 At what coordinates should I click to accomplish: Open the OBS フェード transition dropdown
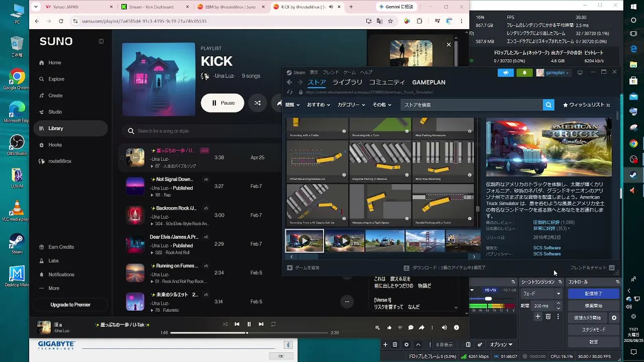(x=541, y=294)
